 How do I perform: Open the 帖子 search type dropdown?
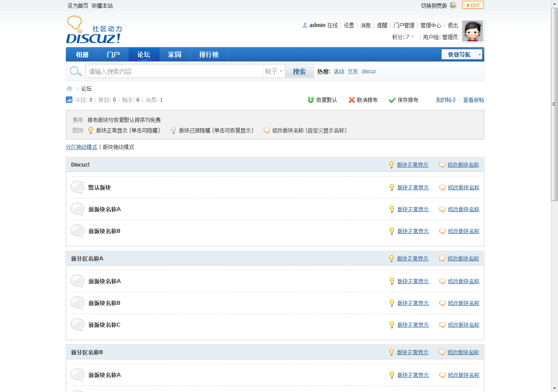(x=274, y=71)
